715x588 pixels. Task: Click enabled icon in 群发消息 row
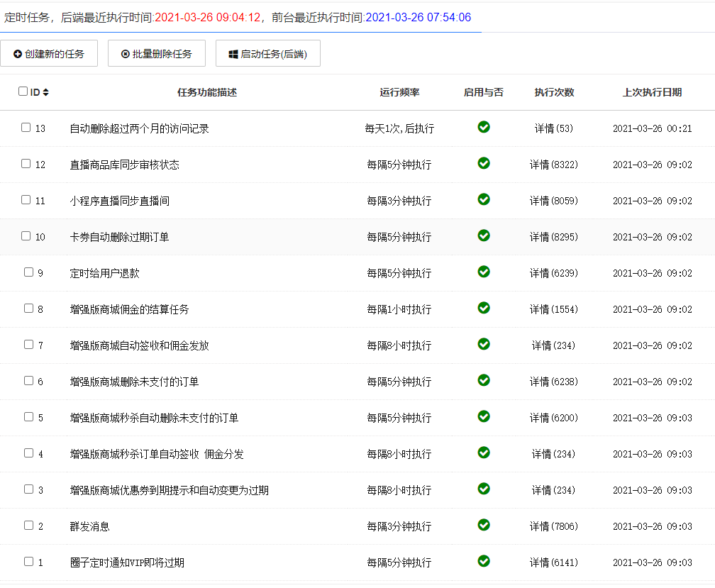click(x=484, y=525)
